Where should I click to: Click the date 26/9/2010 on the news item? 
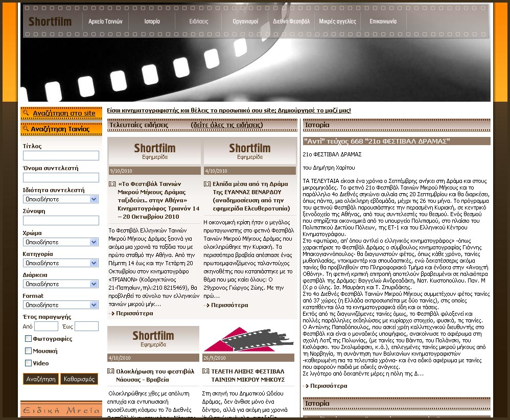click(x=214, y=358)
